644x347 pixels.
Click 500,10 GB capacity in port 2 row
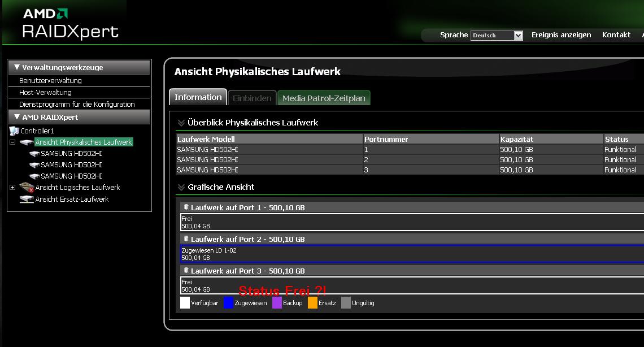pos(516,160)
